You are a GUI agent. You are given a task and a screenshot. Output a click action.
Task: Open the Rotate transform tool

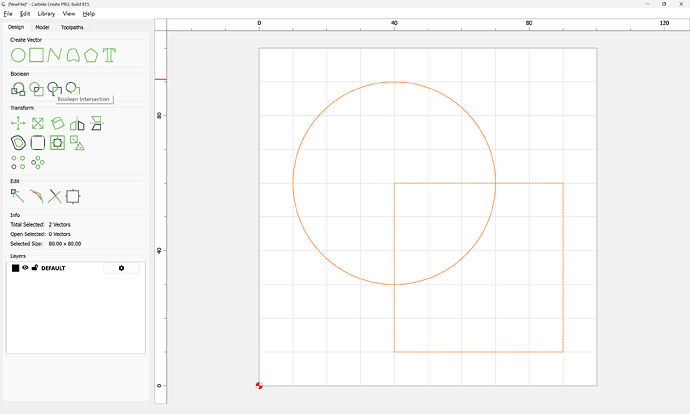(x=58, y=123)
